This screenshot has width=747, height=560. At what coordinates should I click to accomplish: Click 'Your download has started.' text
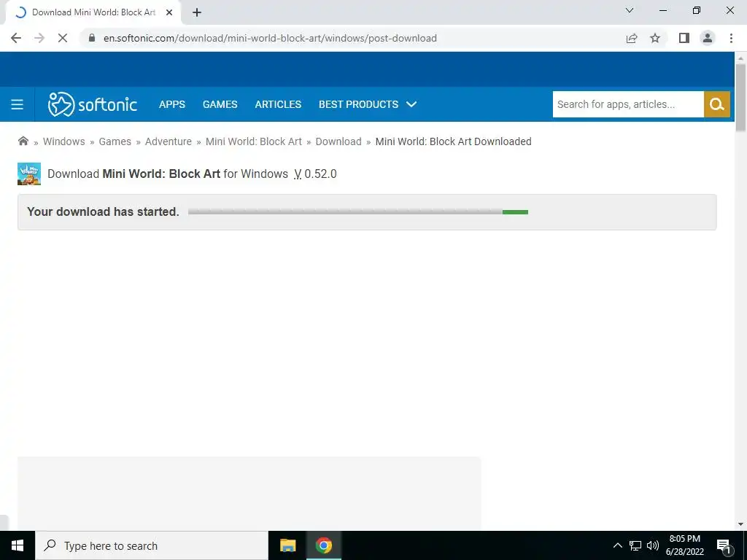coord(104,212)
